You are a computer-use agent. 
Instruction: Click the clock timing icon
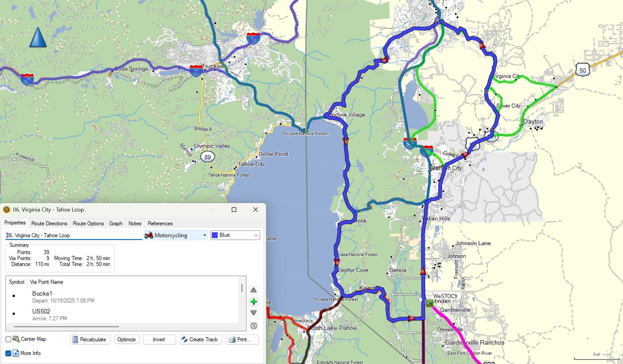pos(253,326)
